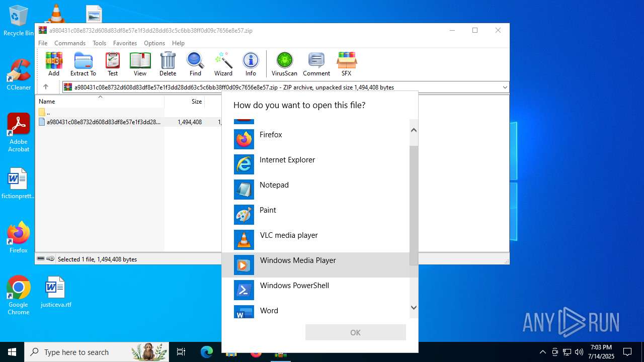This screenshot has height=362, width=644.
Task: Choose Internet Explorer to open the file
Action: tap(315, 164)
